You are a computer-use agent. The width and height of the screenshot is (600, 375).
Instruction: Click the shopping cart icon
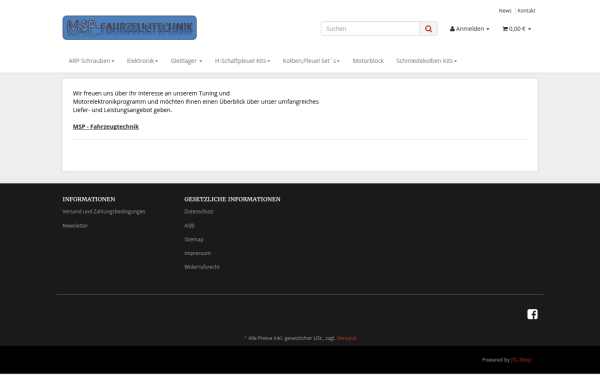(505, 29)
